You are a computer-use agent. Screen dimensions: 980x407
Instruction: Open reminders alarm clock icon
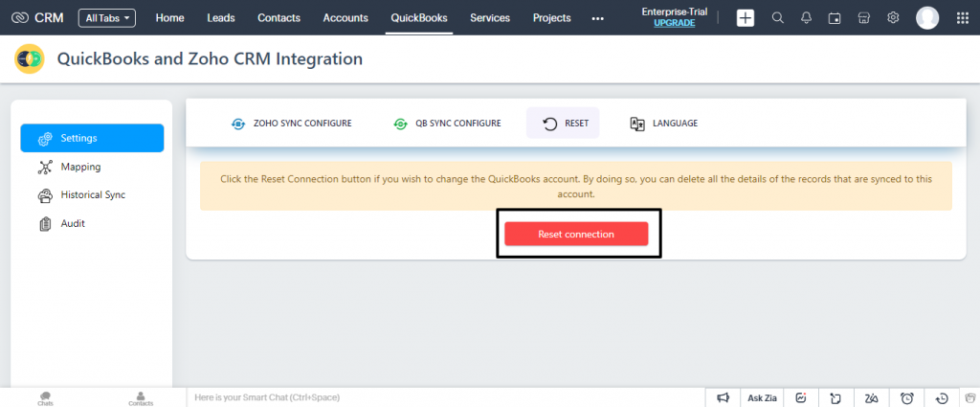(907, 397)
